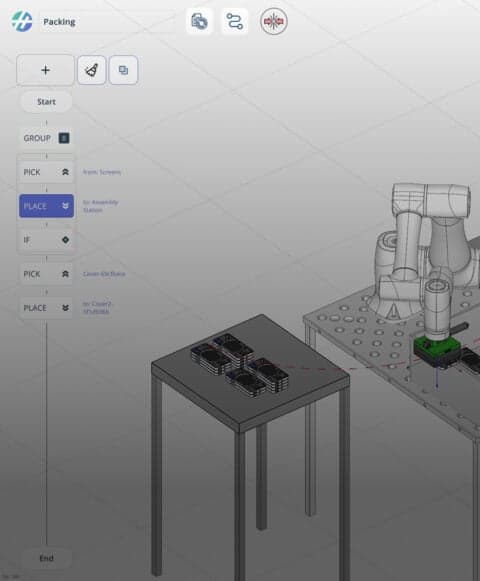Select the stacked screens on the dark table
This screenshot has width=480, height=581.
[x=240, y=365]
